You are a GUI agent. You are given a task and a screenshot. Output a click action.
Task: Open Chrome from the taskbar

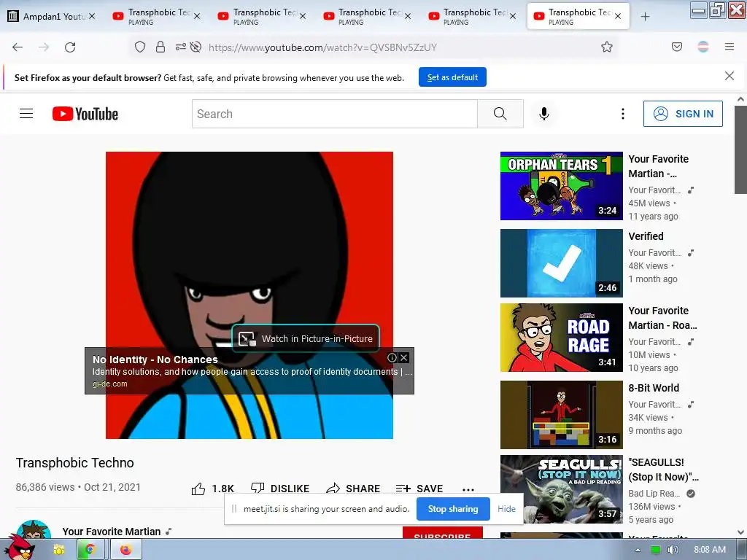[x=90, y=550]
